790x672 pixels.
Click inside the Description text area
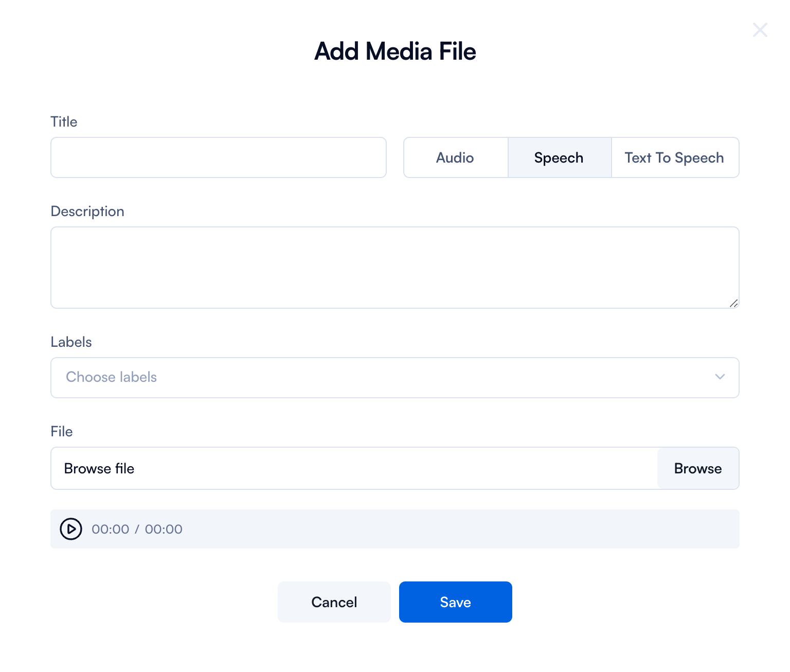coord(394,267)
